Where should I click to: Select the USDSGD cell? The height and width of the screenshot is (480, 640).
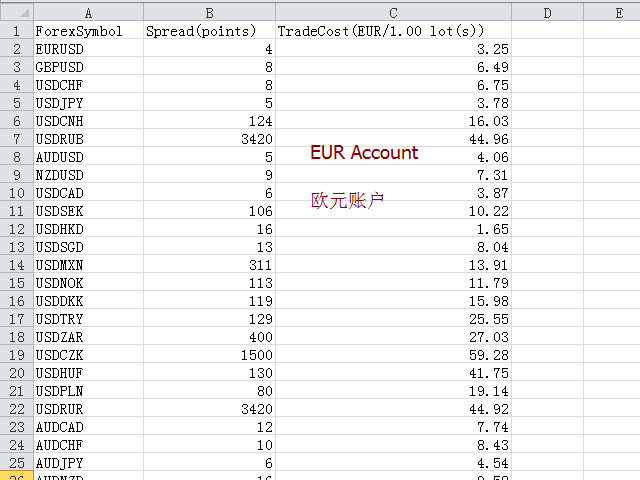click(89, 247)
